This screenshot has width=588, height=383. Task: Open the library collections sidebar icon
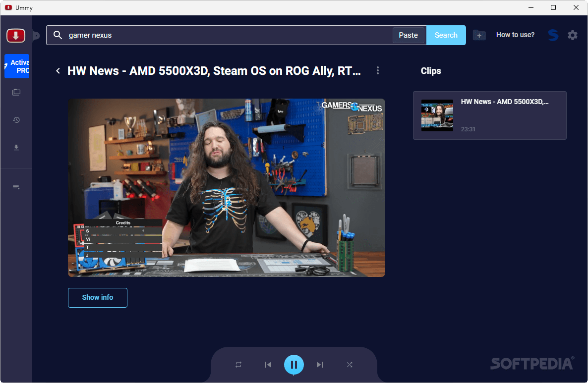pyautogui.click(x=16, y=92)
